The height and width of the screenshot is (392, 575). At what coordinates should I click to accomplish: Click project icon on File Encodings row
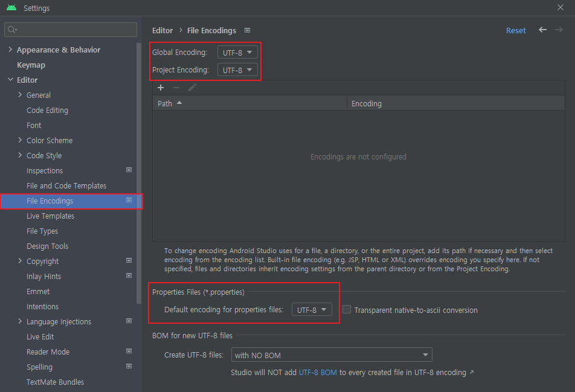click(x=129, y=200)
